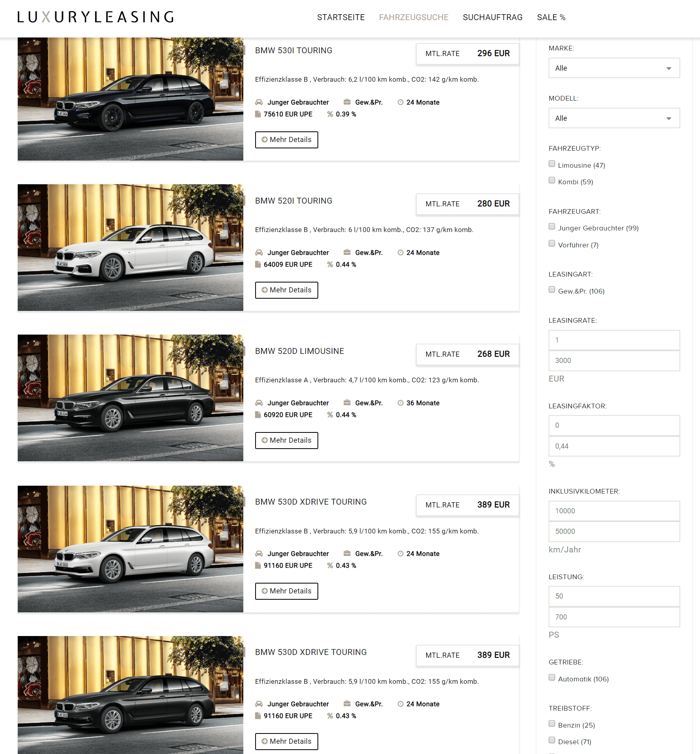
Task: Open Mehr Details for 530D xDrive dark grey car
Action: pyautogui.click(x=286, y=741)
